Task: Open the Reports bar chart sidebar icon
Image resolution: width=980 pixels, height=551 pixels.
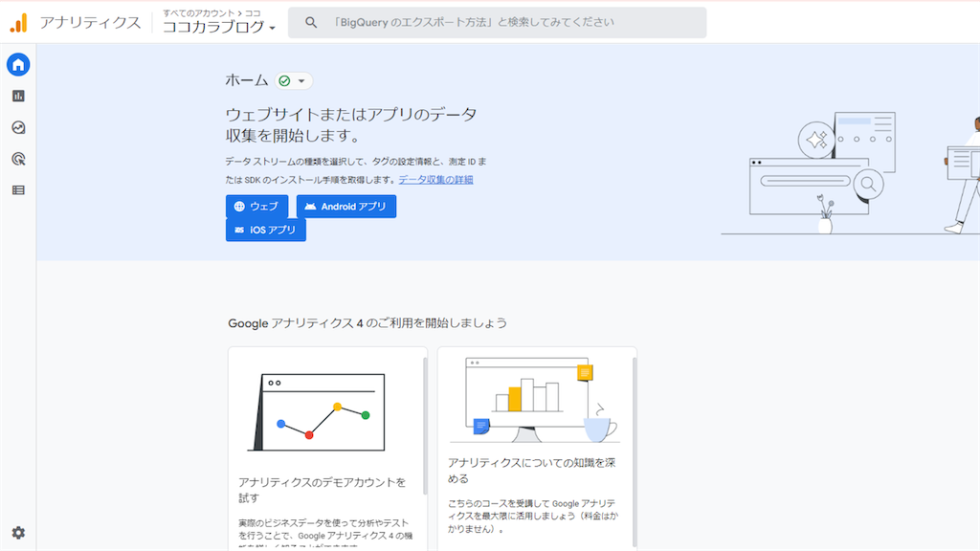Action: 18,96
